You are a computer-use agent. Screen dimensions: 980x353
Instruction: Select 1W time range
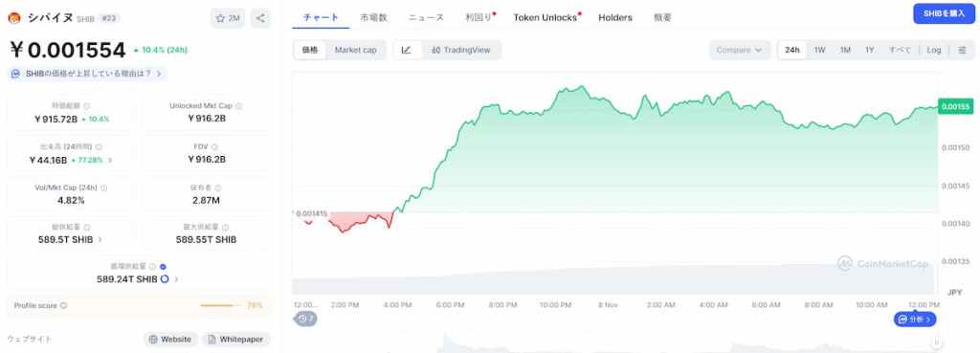[820, 50]
